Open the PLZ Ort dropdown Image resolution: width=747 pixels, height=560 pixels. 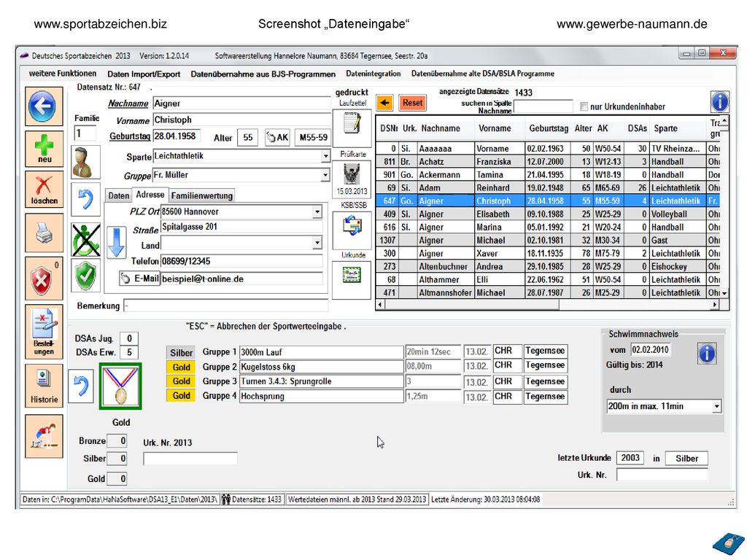317,211
